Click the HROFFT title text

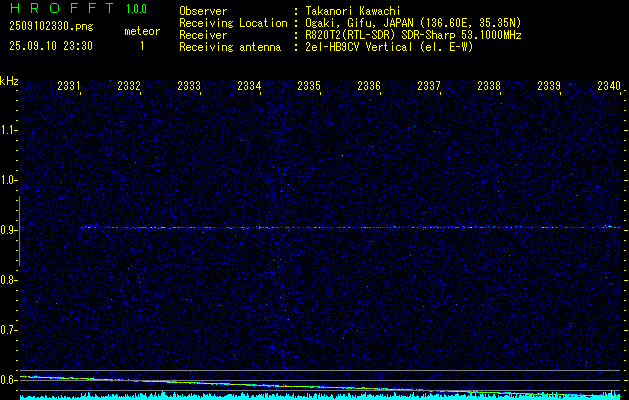[62, 8]
